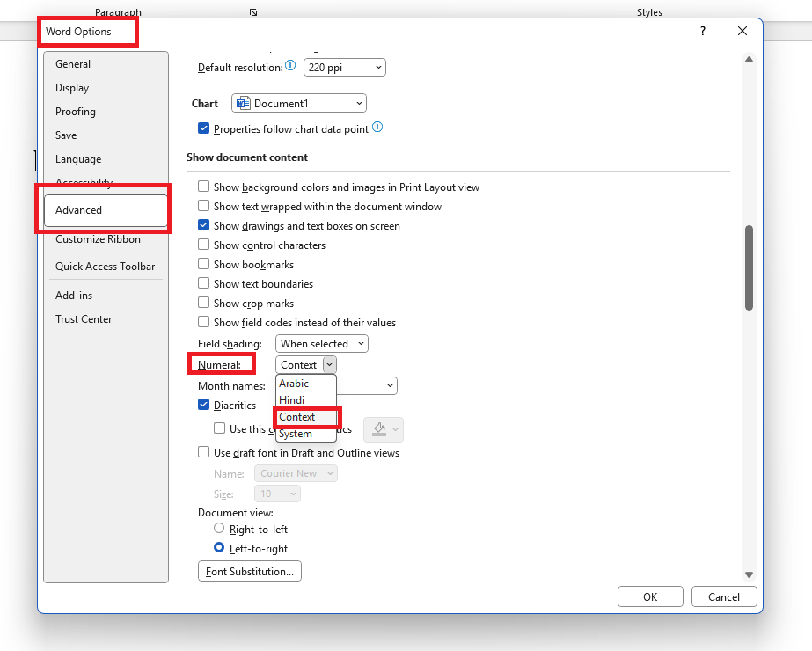
Task: Enable Show bookmarks checkbox
Action: [204, 265]
